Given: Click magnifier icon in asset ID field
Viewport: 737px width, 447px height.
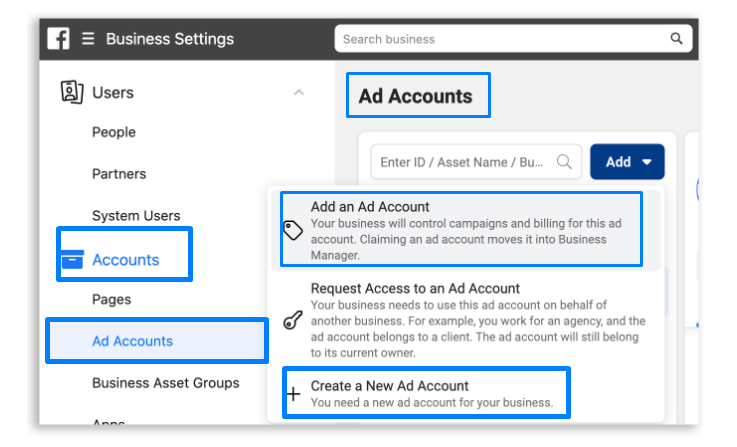Looking at the screenshot, I should point(564,162).
